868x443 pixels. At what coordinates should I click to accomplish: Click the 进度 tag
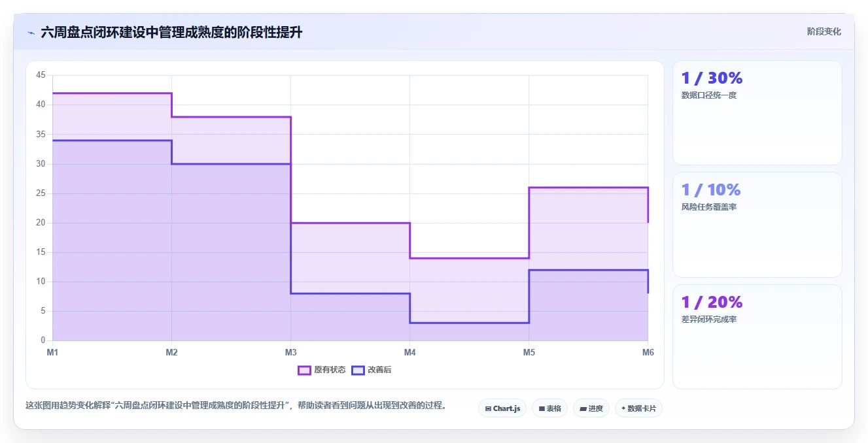coord(591,408)
